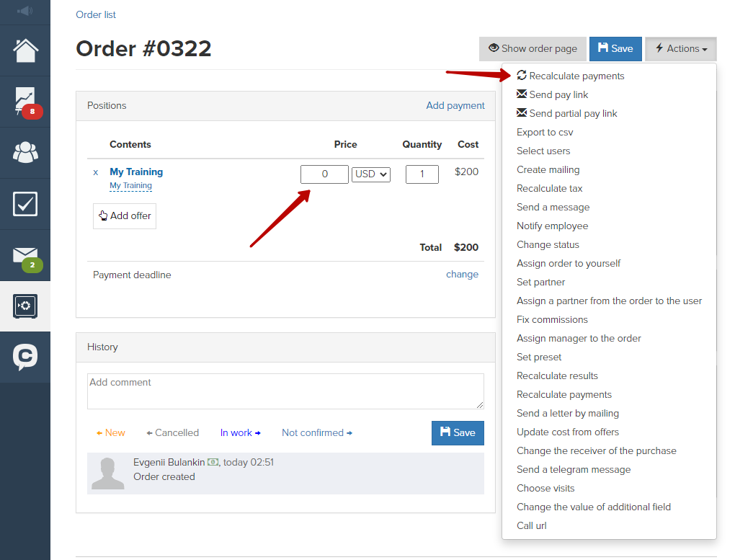This screenshot has height=560, width=735.
Task: Open the chat bubble C icon
Action: (25, 357)
